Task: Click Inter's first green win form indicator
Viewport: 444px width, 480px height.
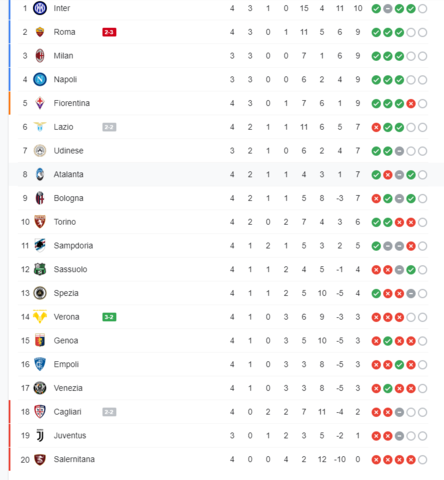Action: (x=376, y=9)
